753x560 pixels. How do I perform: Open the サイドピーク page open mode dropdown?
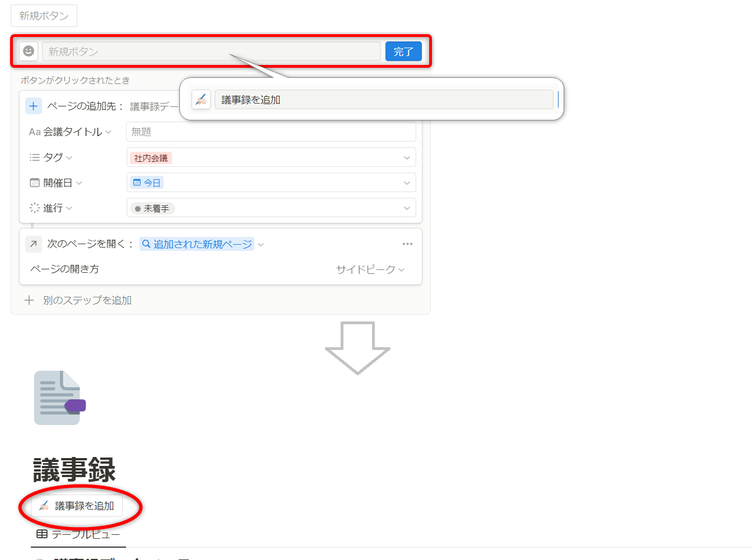click(370, 270)
